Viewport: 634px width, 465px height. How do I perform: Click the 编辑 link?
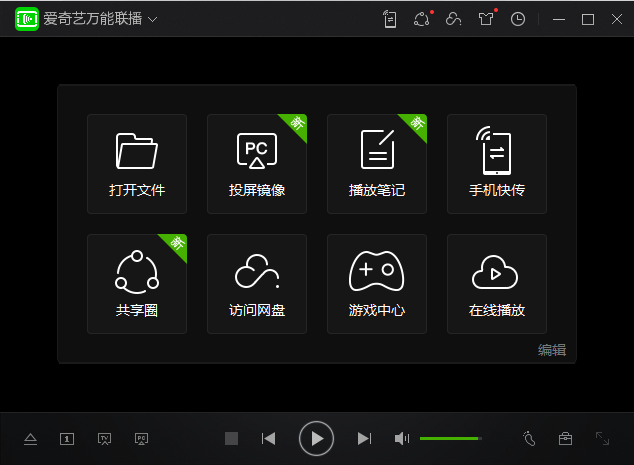(x=552, y=350)
